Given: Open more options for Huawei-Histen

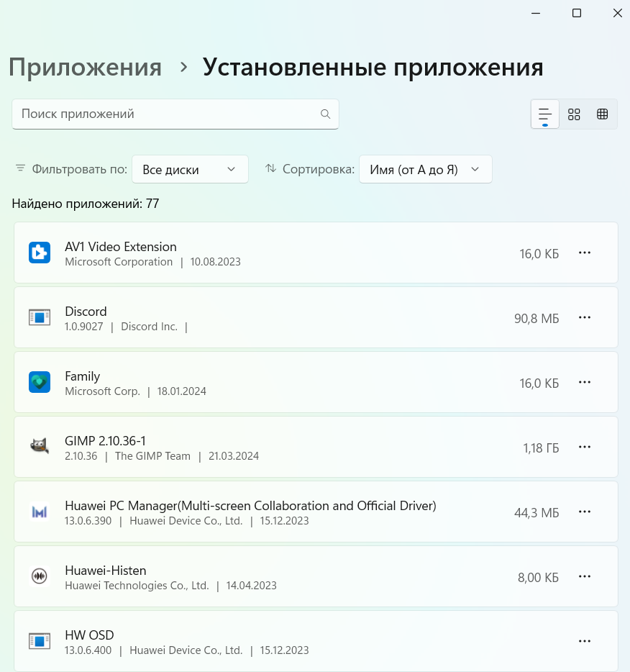Looking at the screenshot, I should [x=585, y=576].
